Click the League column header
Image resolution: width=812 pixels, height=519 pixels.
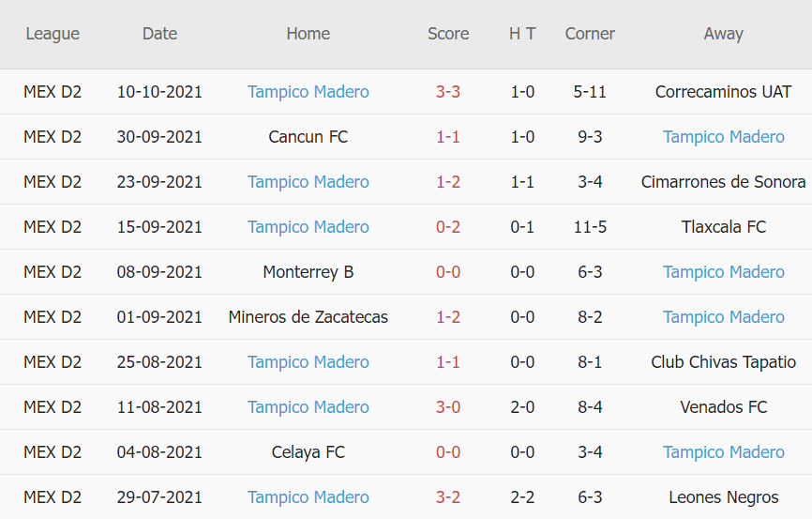(53, 34)
